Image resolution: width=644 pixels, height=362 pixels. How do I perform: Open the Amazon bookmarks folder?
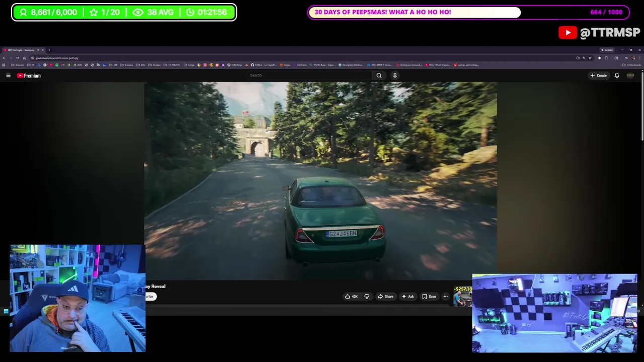tap(18, 65)
